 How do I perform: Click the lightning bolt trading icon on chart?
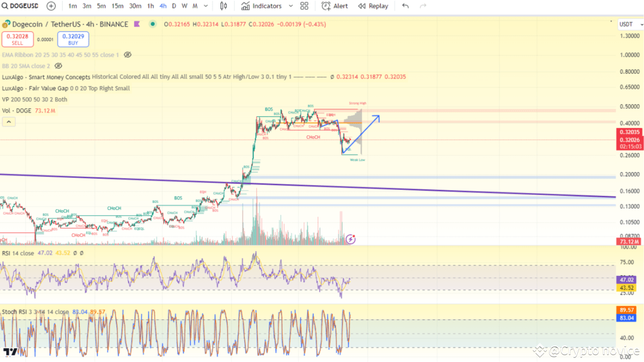[350, 239]
